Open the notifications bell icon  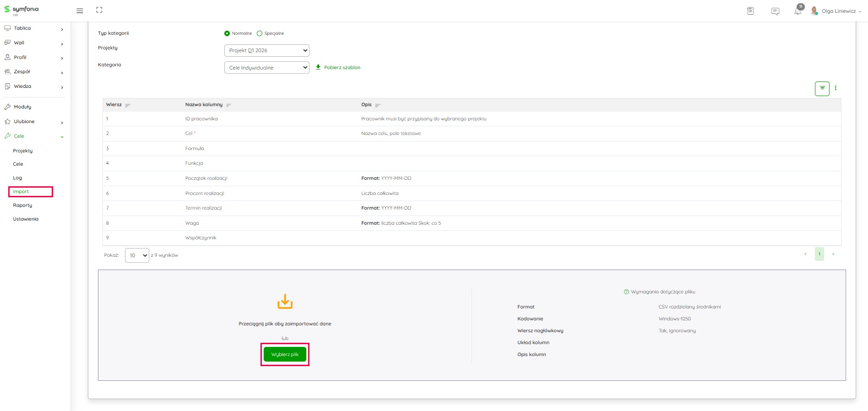(x=797, y=11)
